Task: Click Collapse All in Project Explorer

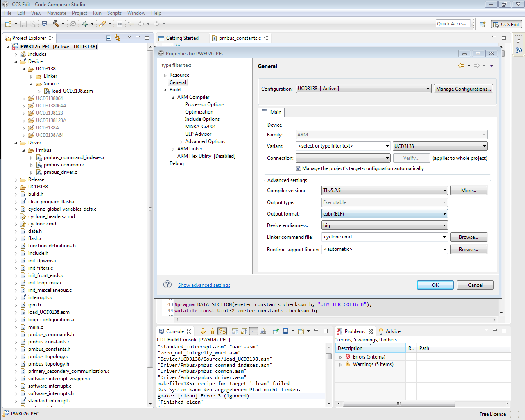Action: [x=109, y=38]
